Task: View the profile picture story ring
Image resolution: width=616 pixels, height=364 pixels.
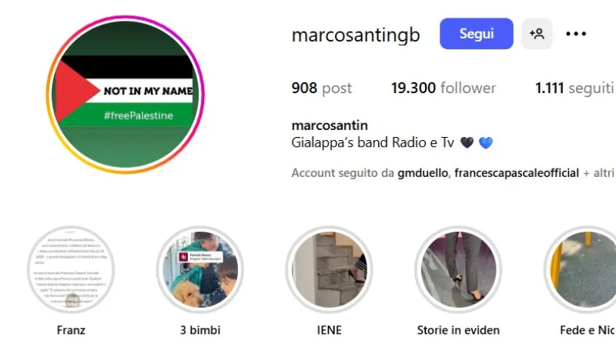Action: point(126,94)
